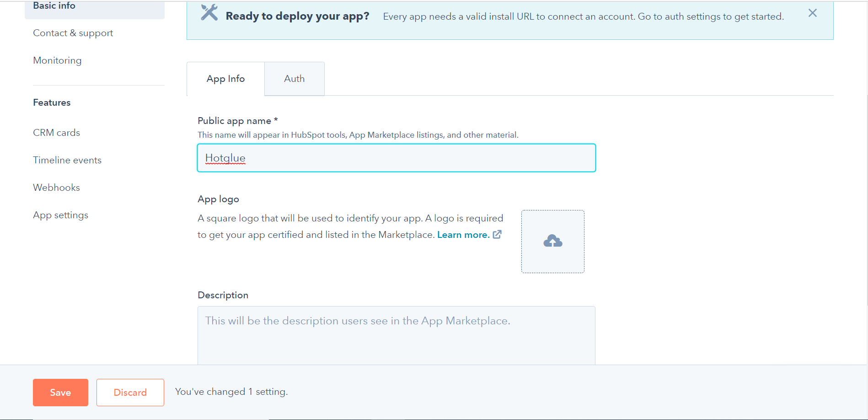Focus the Public app name field
The image size is (868, 420).
[x=396, y=158]
